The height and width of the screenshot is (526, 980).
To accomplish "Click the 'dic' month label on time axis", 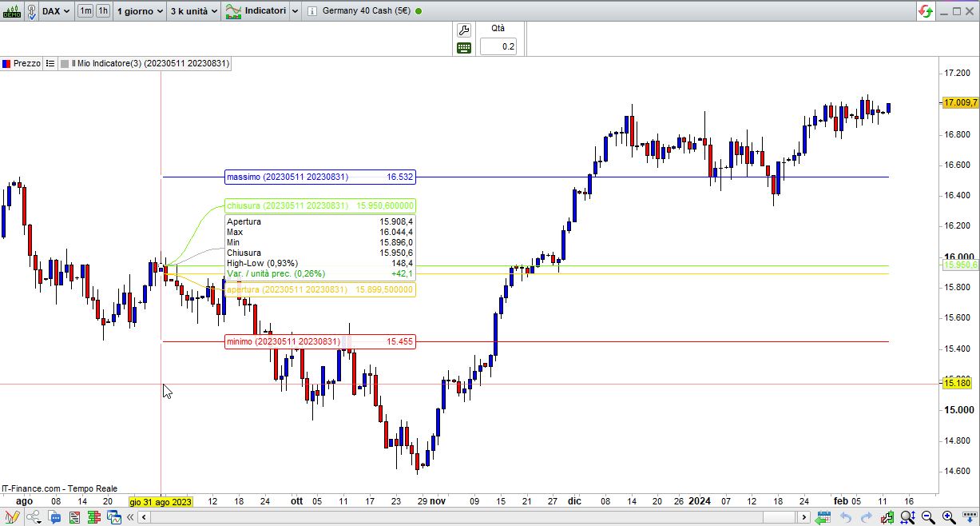I will [x=574, y=501].
